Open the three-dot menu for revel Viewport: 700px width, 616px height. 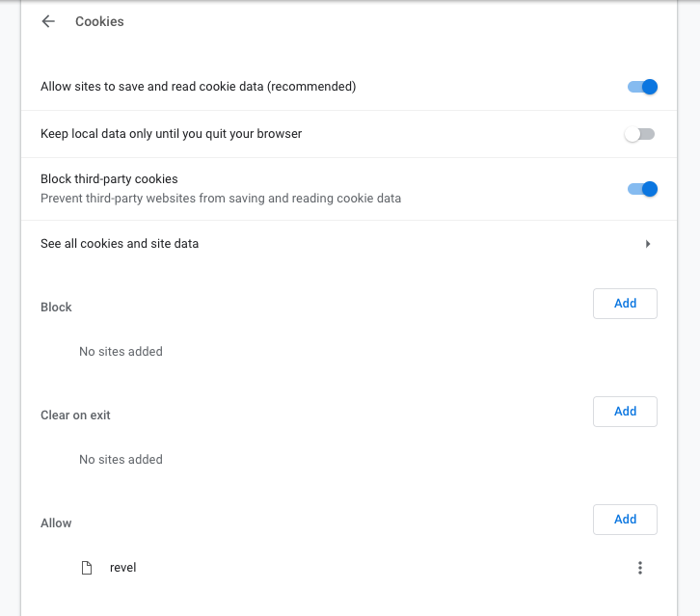(x=639, y=568)
